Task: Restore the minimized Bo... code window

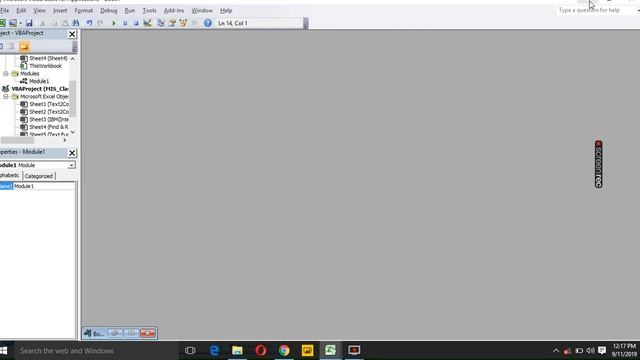Action: (115, 333)
